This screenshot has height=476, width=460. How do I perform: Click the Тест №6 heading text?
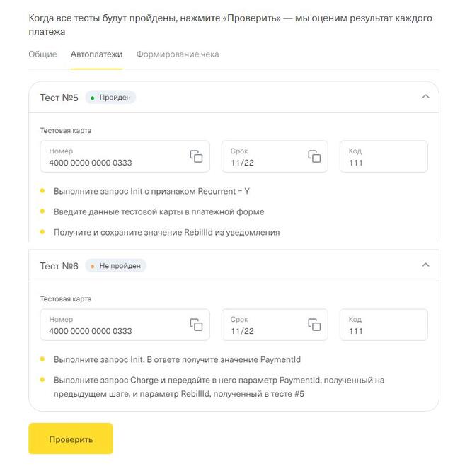[59, 266]
